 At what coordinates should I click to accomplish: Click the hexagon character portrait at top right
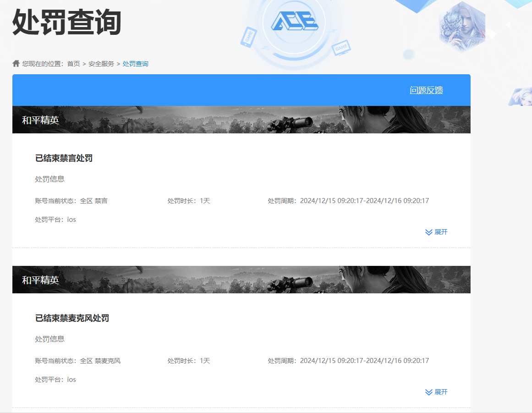coord(461,26)
